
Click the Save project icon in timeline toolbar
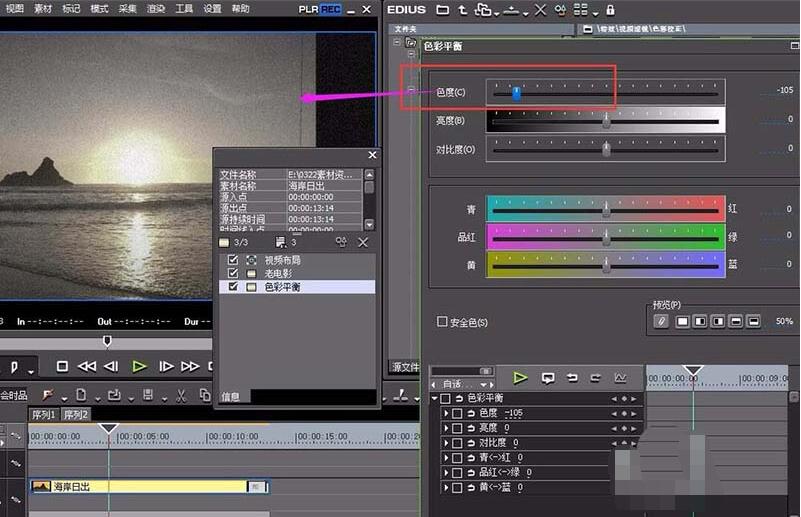click(148, 395)
